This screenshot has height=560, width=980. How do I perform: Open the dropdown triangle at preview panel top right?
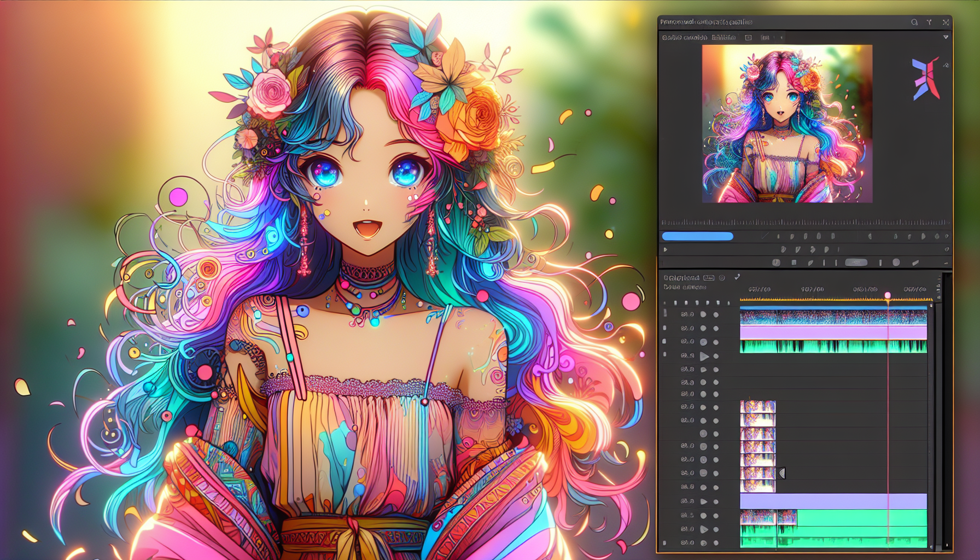pyautogui.click(x=946, y=37)
